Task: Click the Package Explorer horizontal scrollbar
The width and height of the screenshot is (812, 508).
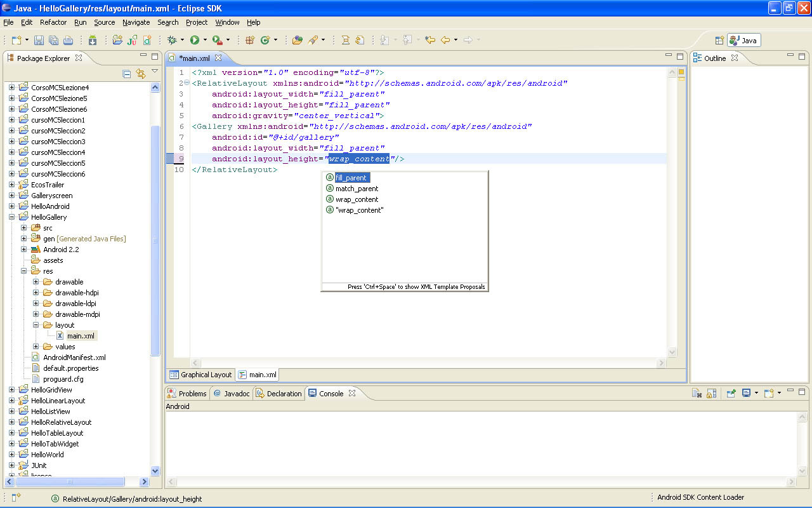Action: coord(70,482)
